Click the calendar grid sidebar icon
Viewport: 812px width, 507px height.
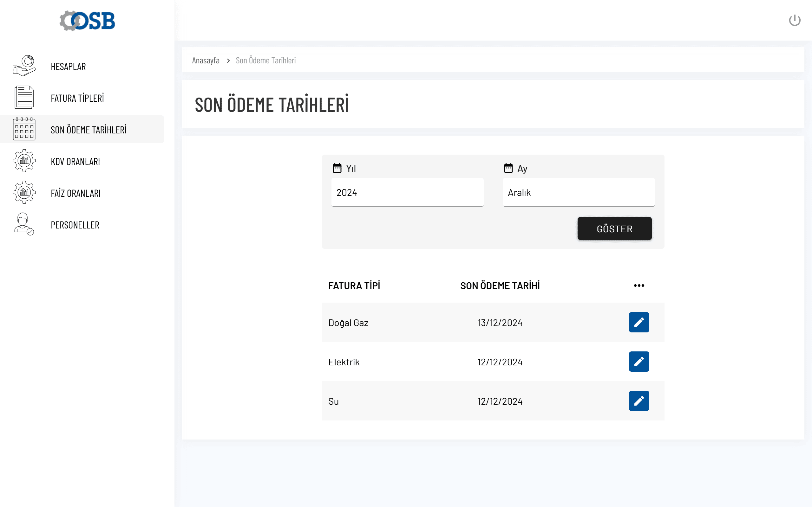point(24,129)
